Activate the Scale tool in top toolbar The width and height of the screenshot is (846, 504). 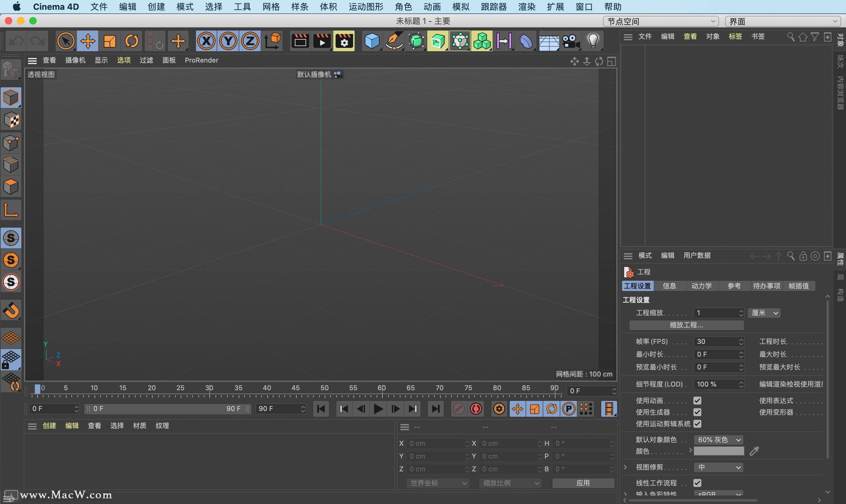click(110, 41)
